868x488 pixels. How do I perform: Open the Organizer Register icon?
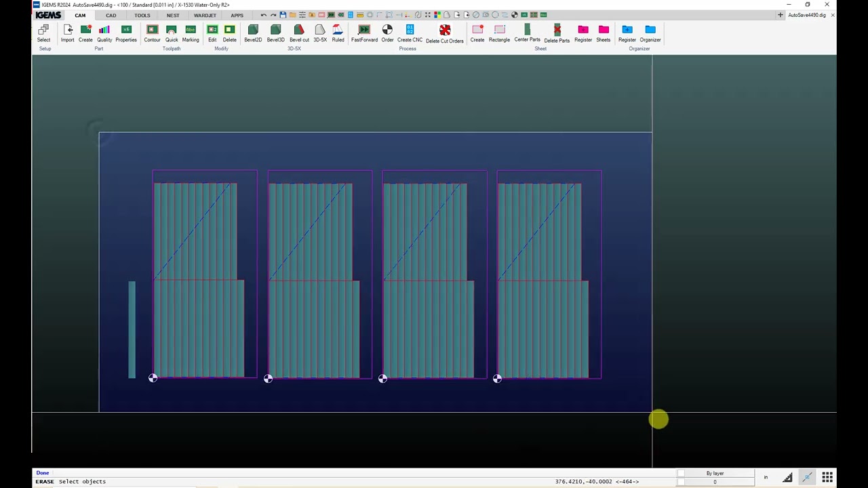coord(627,33)
